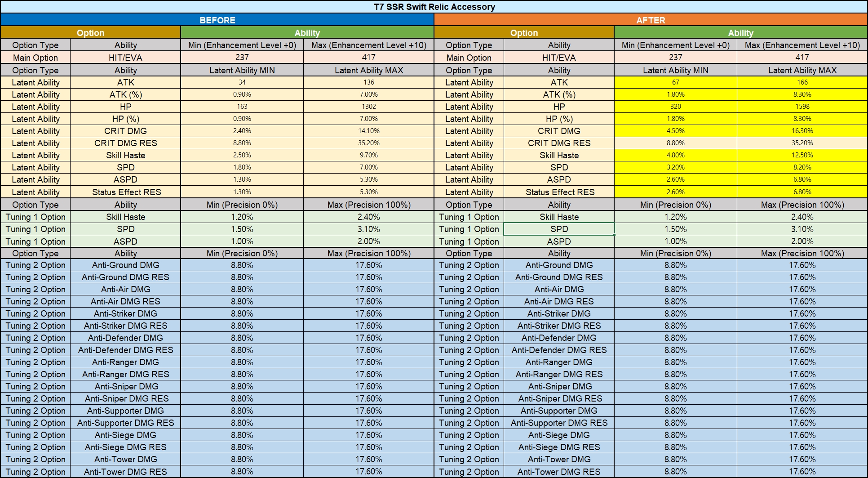Select BEFORE ATK (%) latent ability label
868x478 pixels.
coord(125,94)
